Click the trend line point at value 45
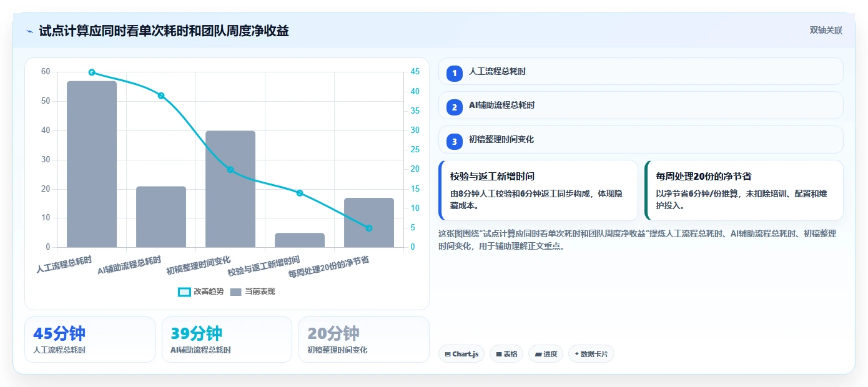The height and width of the screenshot is (387, 868). tap(92, 72)
